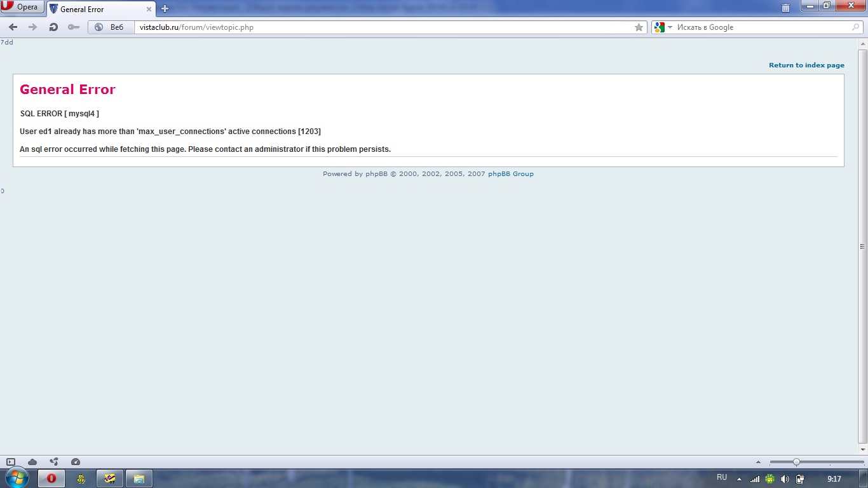Follow the phpBB Group link
Viewport: 868px width, 488px height.
(510, 173)
